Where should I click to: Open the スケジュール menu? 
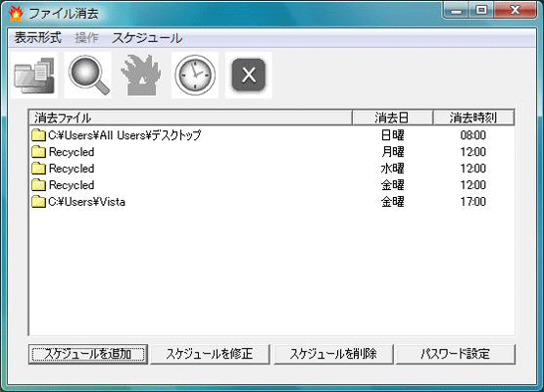pyautogui.click(x=147, y=37)
